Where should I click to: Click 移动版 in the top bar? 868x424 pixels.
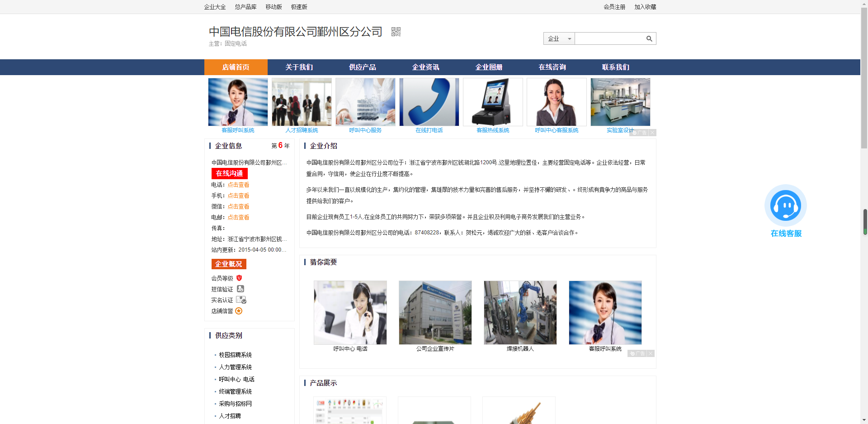point(274,7)
